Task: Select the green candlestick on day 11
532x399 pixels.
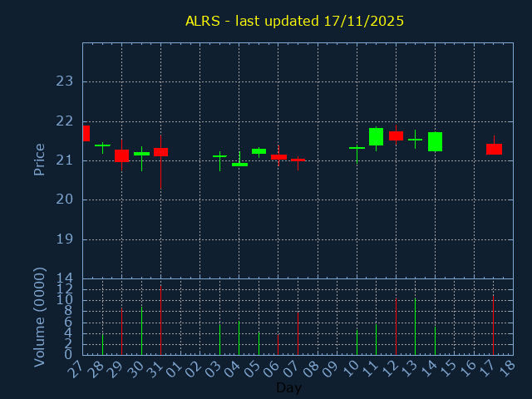Action: pos(376,136)
